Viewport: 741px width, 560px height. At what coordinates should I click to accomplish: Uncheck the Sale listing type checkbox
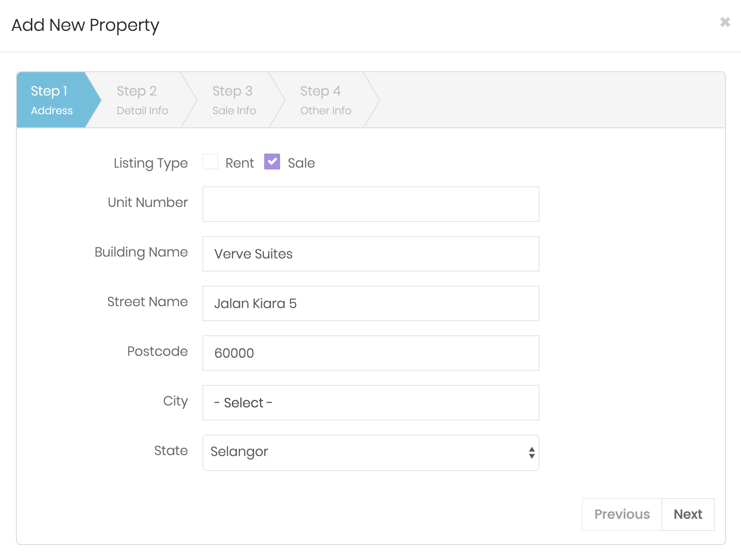[272, 162]
